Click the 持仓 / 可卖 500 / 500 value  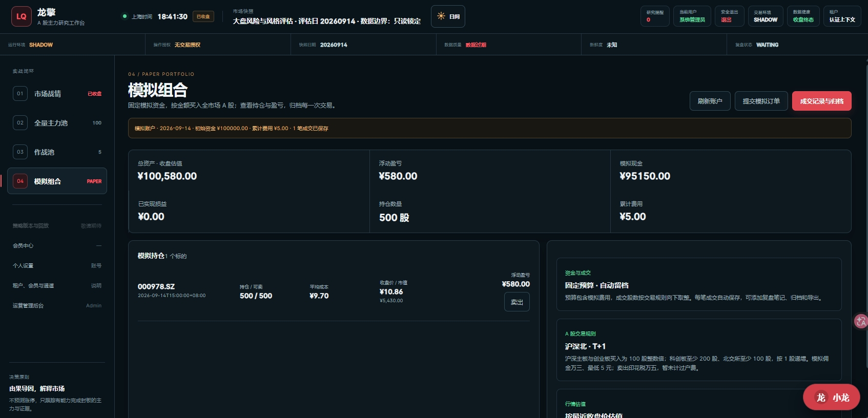(x=256, y=296)
